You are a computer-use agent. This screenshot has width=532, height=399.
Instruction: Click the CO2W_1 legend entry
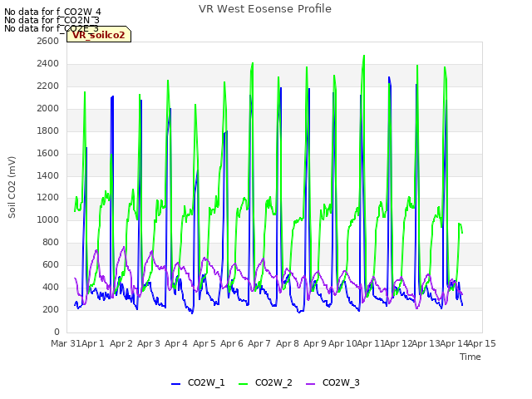click(x=198, y=382)
